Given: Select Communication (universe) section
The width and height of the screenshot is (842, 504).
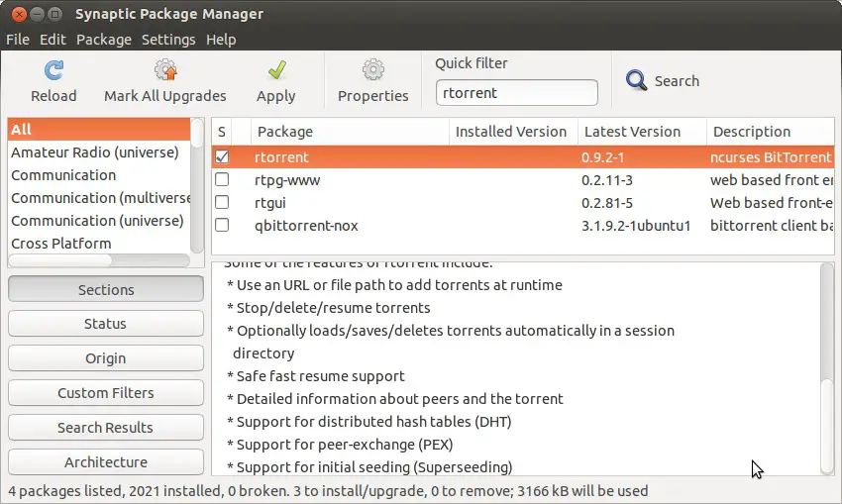Looking at the screenshot, I should tap(99, 221).
